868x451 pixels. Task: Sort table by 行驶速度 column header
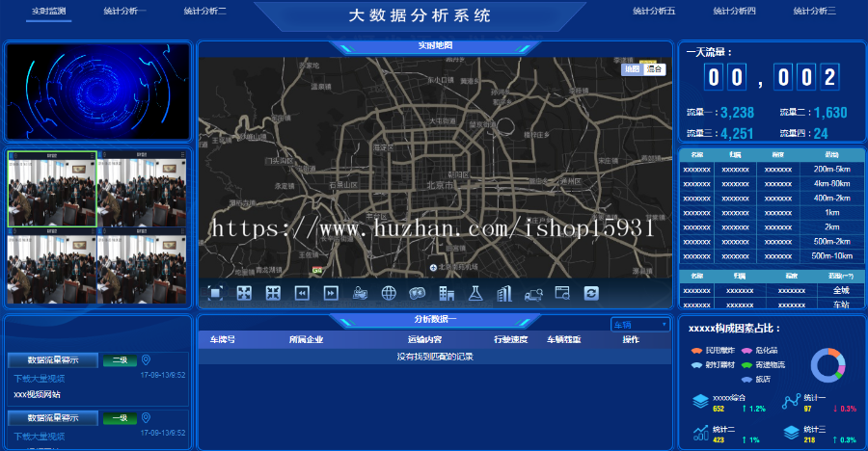(510, 340)
